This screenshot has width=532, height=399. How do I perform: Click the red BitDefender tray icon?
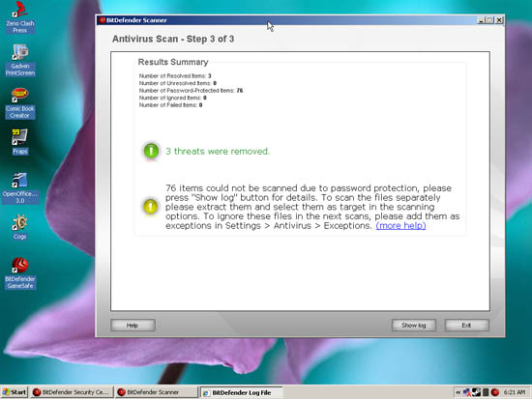tap(495, 392)
